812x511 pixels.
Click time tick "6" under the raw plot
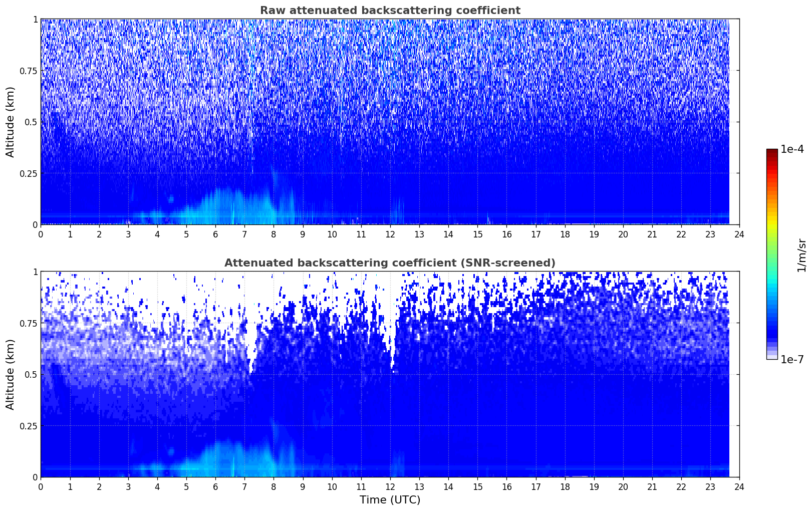tap(215, 234)
